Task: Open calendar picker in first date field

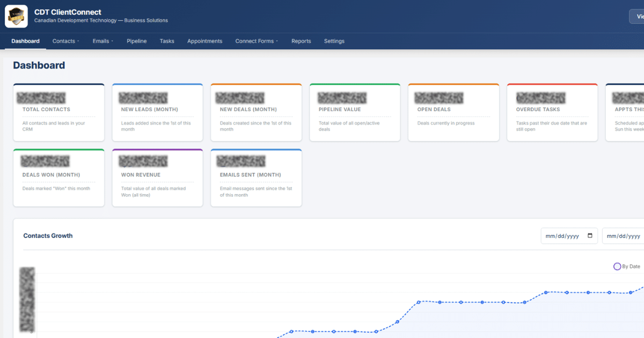Action: 590,236
